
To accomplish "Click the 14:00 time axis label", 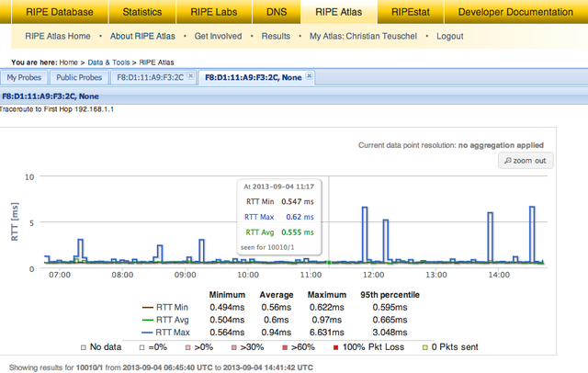I will (499, 275).
